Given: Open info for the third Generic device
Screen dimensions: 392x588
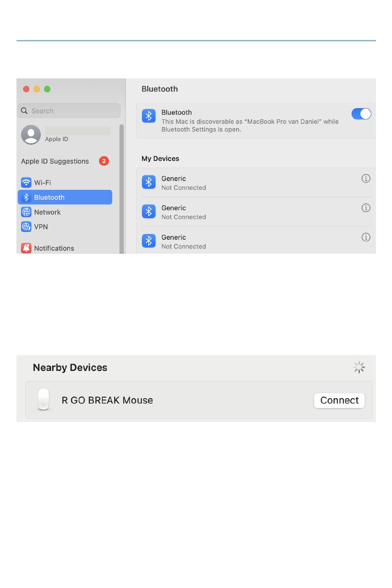Looking at the screenshot, I should tap(366, 237).
